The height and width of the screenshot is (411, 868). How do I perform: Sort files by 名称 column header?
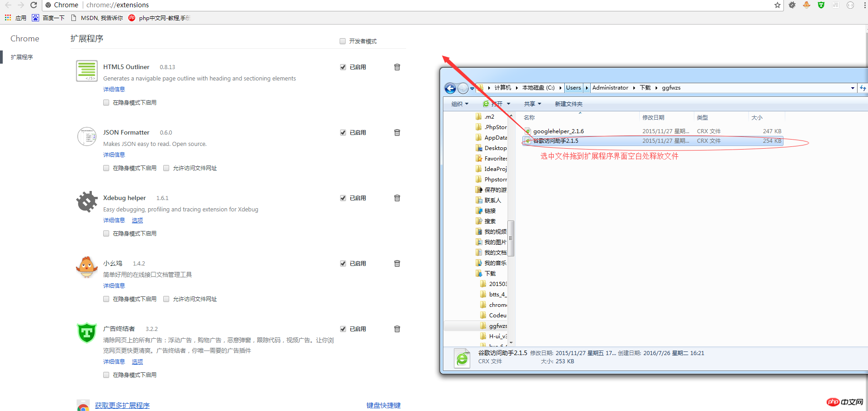click(529, 118)
